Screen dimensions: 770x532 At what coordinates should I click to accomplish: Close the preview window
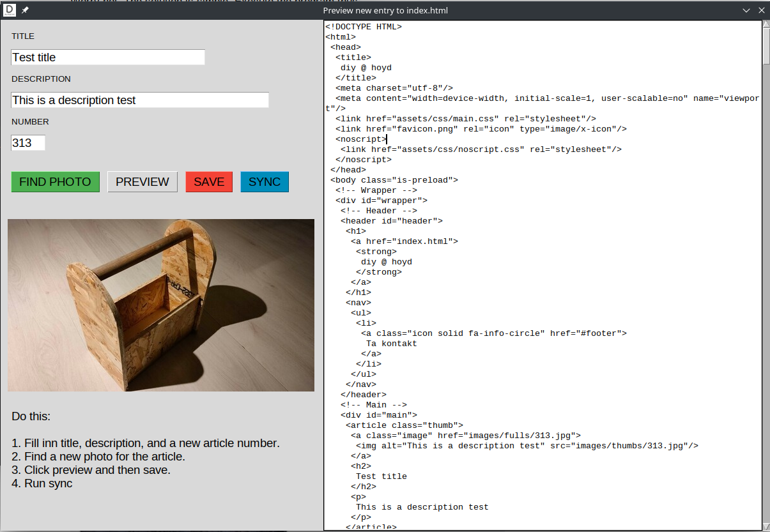pos(762,10)
